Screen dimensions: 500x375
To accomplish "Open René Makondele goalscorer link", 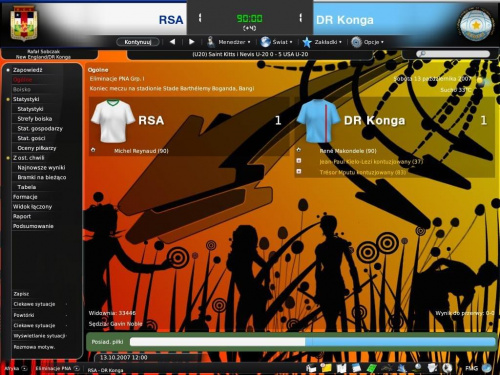I will tap(348, 151).
